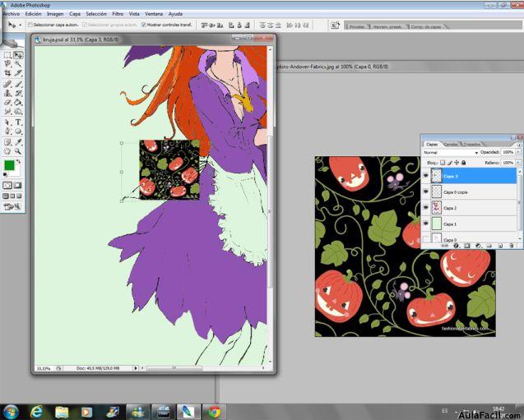The height and width of the screenshot is (420, 524).
Task: Click the create new layer icon
Action: point(500,246)
